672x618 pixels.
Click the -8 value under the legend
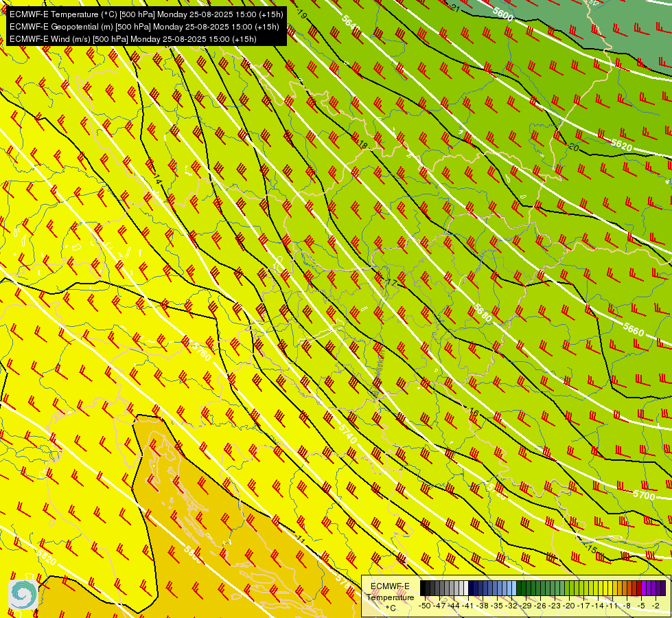coord(627,606)
